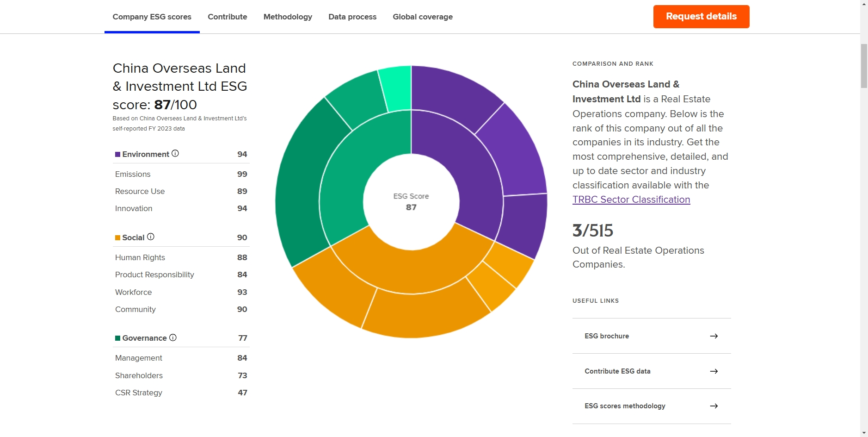Click the scrollbar down arrow
Image resolution: width=868 pixels, height=437 pixels.
click(864, 433)
